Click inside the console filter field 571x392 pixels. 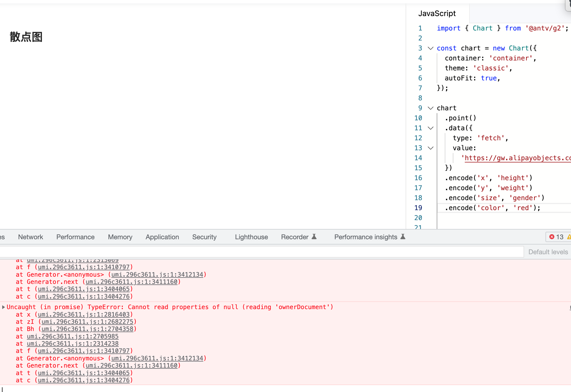pos(250,252)
